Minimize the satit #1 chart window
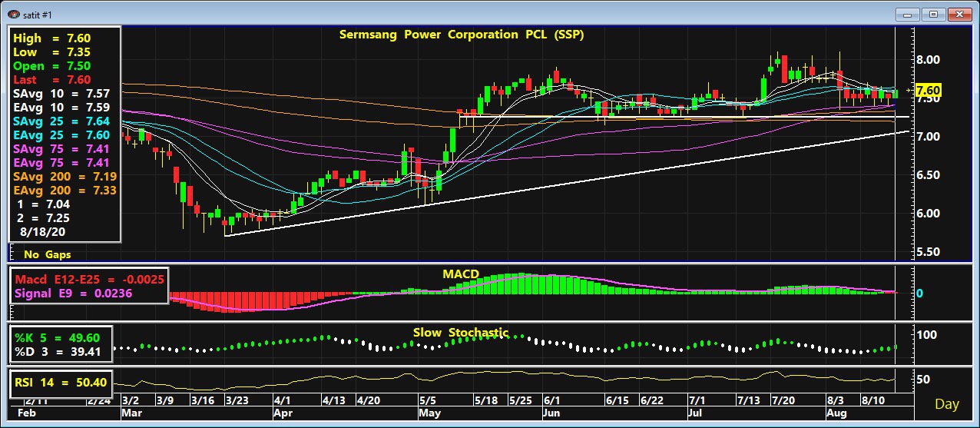Screen dimensions: 980x428 point(909,14)
